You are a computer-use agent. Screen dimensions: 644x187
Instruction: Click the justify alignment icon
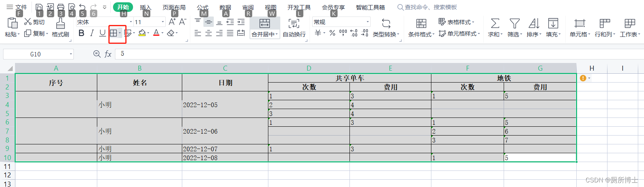pos(230,33)
